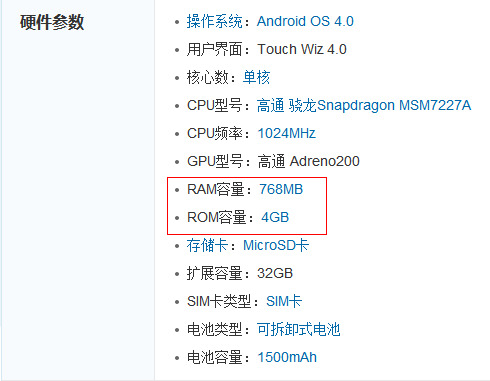Viewport: 490px width, 381px height.
Task: Open the 1024MHz CPU frequency link
Action: (287, 133)
